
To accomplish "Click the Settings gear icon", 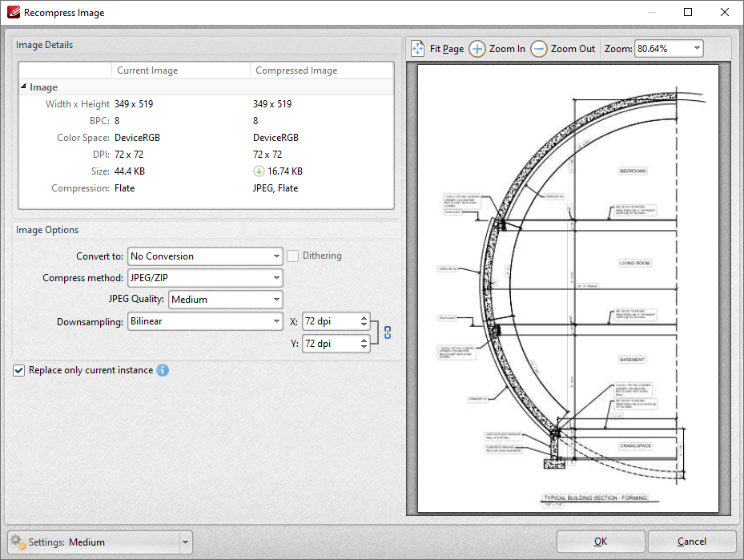I will 18,542.
